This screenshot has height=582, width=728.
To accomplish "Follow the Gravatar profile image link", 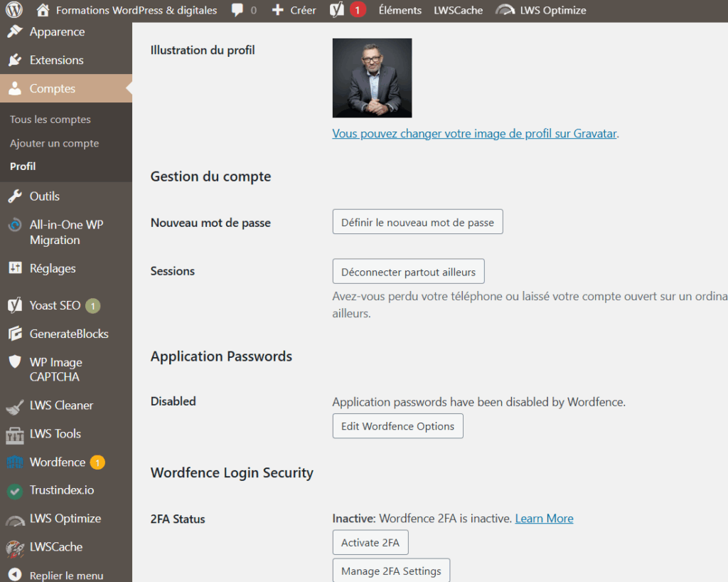I will 474,134.
